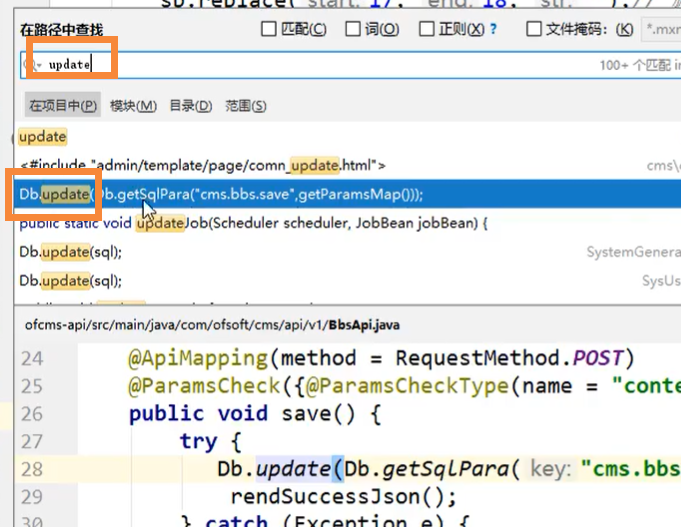Open the search history magnifier dropdown

pos(33,65)
